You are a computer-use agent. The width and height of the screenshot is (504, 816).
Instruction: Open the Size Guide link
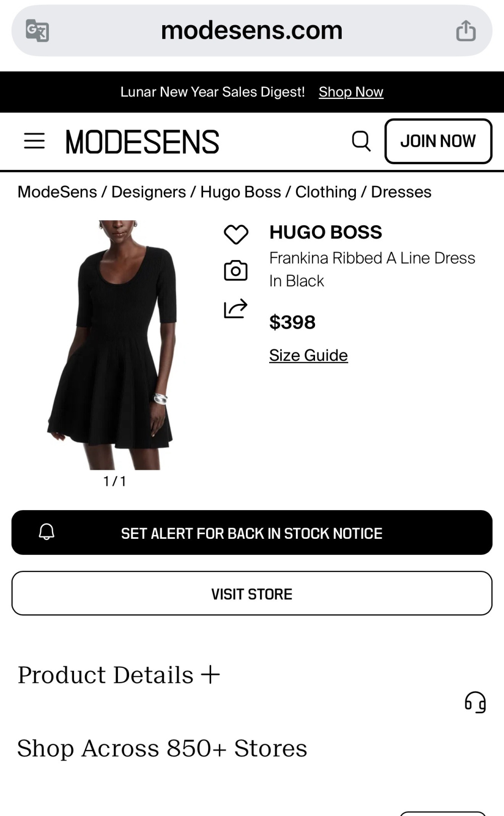[x=308, y=355]
